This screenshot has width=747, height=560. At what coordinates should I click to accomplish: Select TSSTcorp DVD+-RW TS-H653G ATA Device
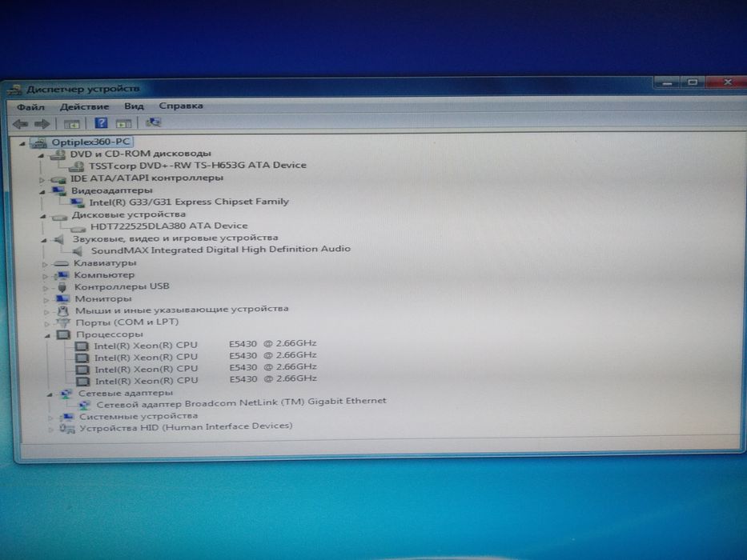click(198, 166)
